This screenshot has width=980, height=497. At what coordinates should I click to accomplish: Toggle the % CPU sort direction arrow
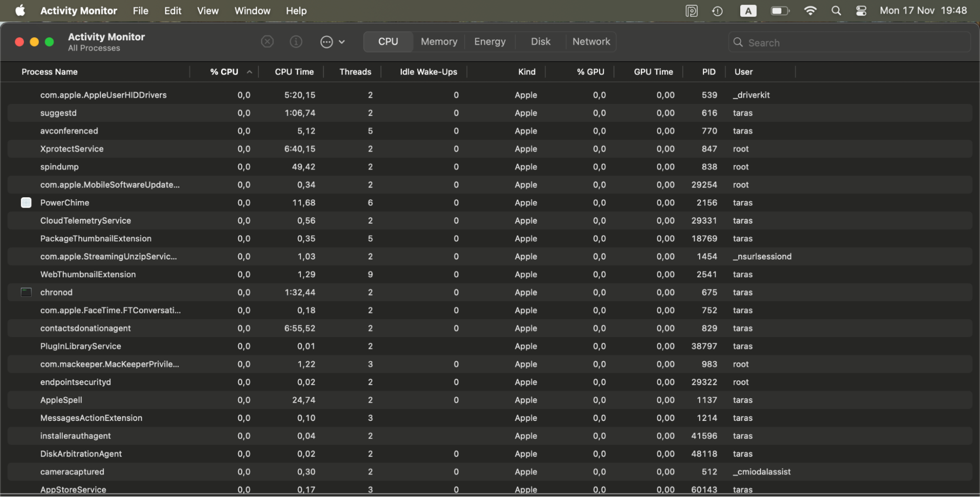(x=250, y=71)
